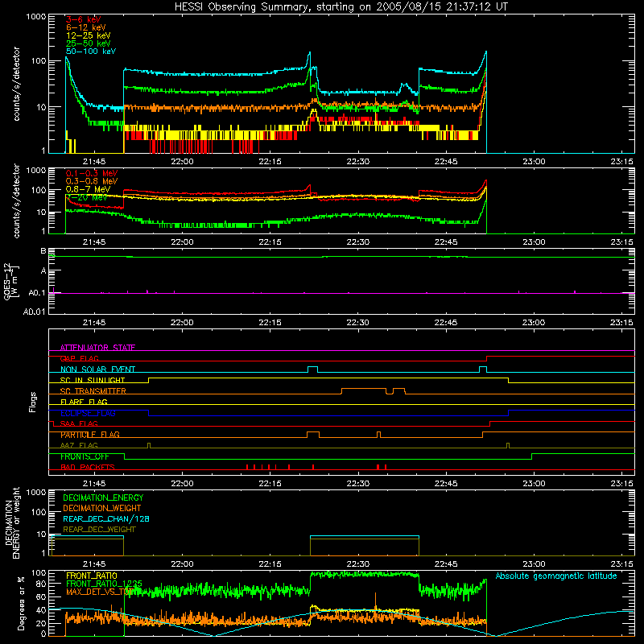Click the yellow FRONT_RATIO legend label
The width and height of the screenshot is (644, 644).
[x=92, y=576]
